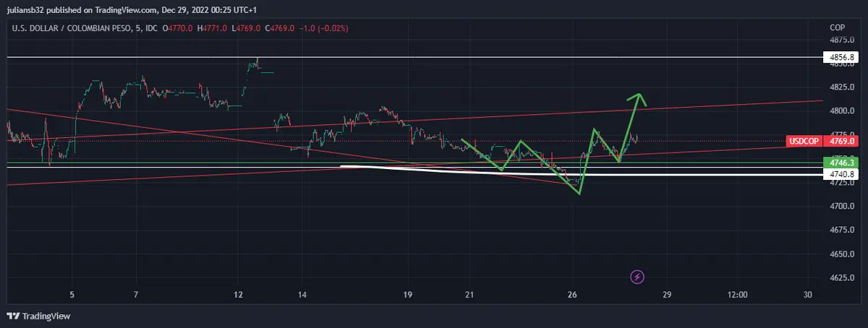868x328 pixels.
Task: Click the date label 12 on time axis
Action: [x=239, y=295]
